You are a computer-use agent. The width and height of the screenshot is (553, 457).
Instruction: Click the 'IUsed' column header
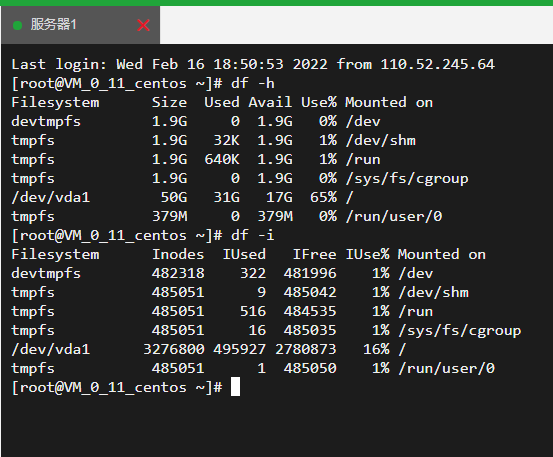244,255
